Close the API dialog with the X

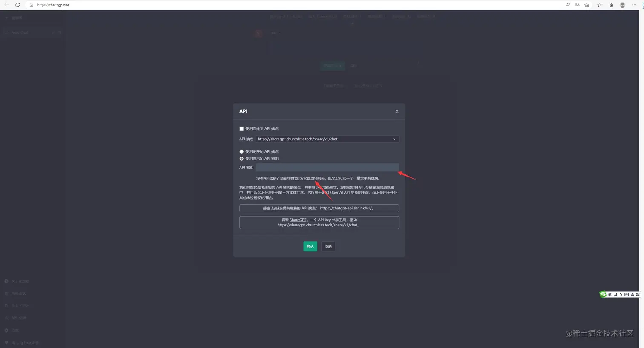pyautogui.click(x=397, y=111)
